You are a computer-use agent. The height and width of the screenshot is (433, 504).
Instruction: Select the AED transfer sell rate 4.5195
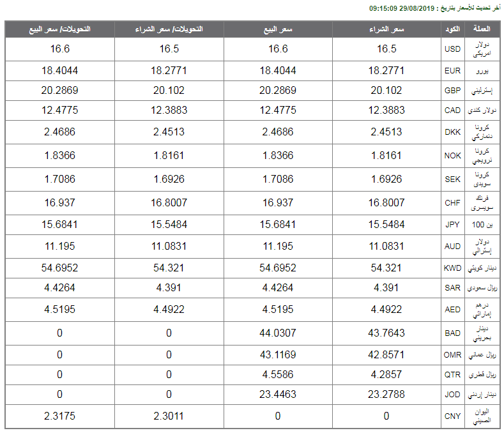pyautogui.click(x=60, y=309)
